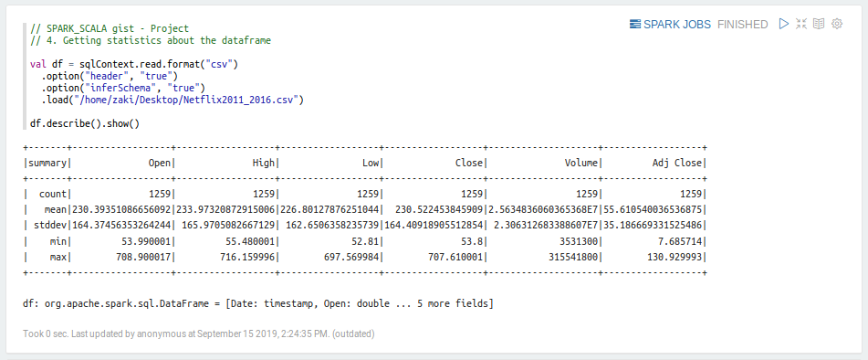Click the FINISHED status label
Screen dimensions: 868x360
742,25
